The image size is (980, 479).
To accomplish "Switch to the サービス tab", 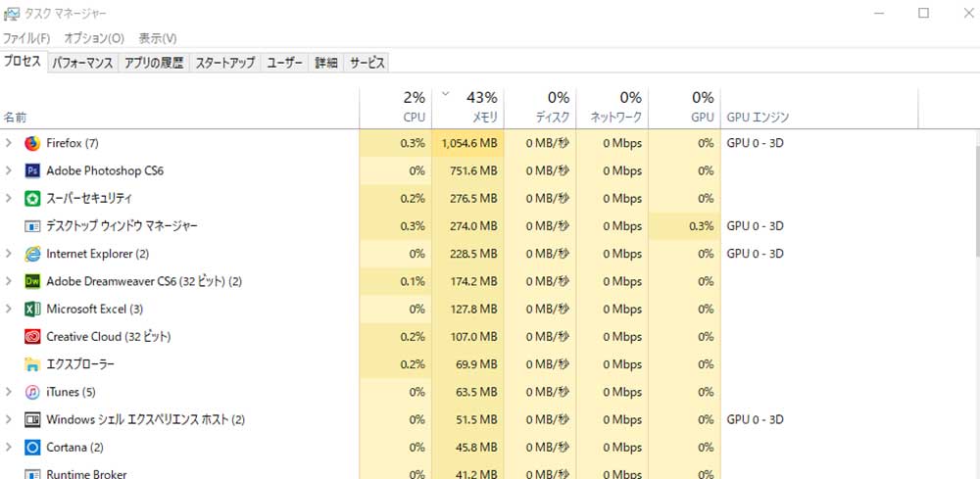I will pos(367,63).
